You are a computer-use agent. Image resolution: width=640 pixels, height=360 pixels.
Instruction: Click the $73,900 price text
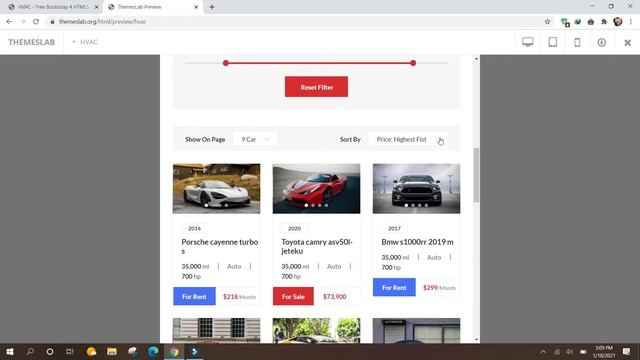point(335,296)
